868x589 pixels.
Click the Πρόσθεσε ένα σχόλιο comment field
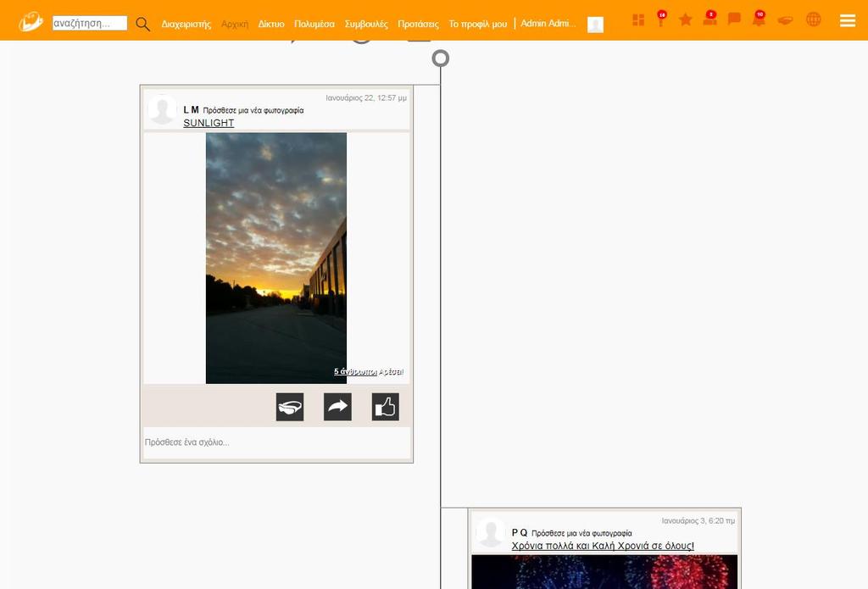pos(276,442)
